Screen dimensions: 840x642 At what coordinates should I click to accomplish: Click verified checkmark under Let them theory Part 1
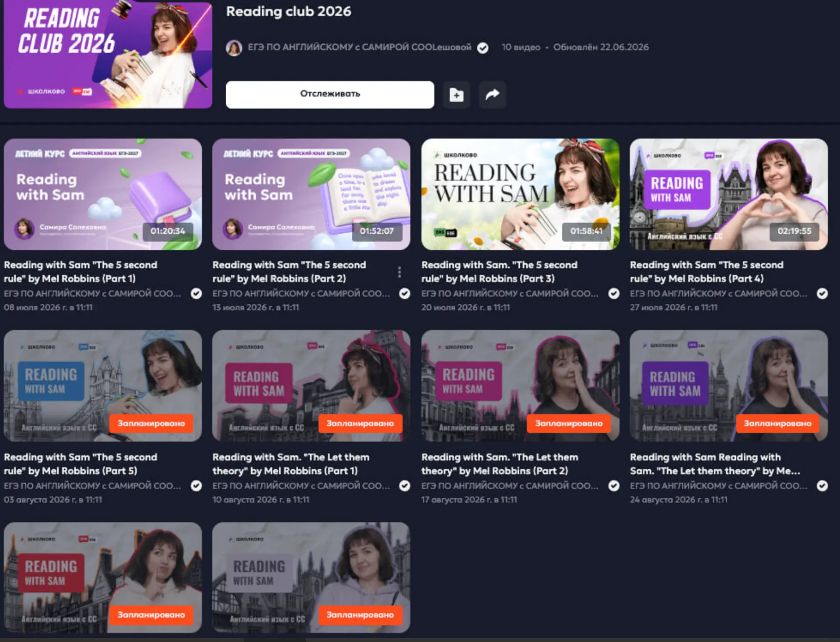pos(405,485)
